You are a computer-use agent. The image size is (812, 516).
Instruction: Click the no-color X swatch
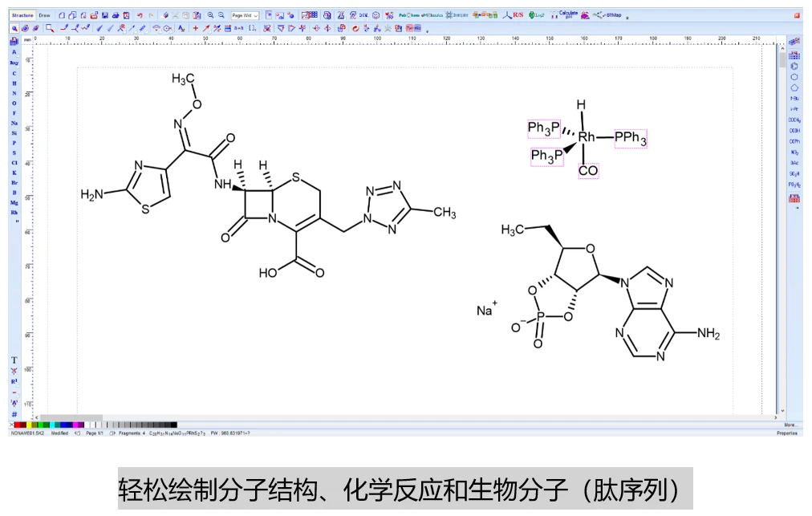(x=11, y=425)
